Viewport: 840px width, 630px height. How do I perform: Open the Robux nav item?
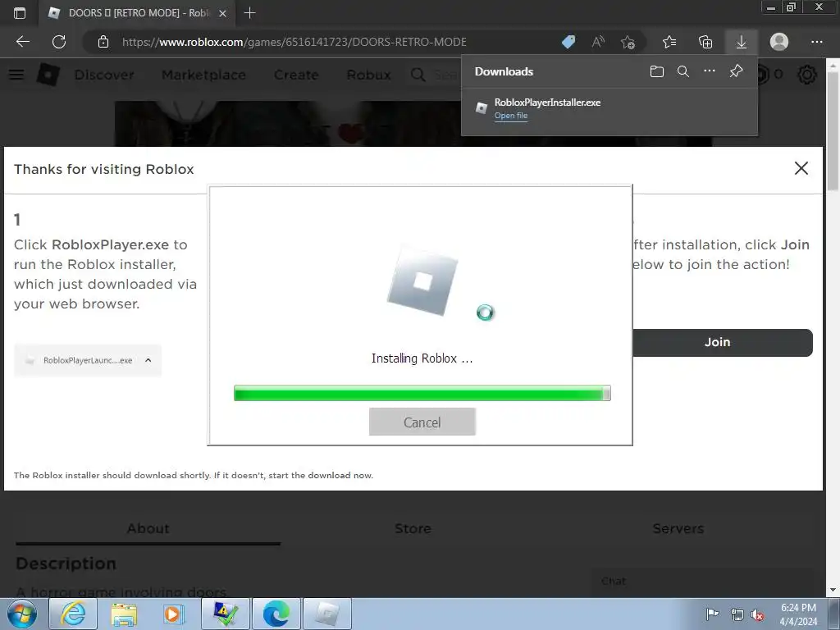coord(368,75)
